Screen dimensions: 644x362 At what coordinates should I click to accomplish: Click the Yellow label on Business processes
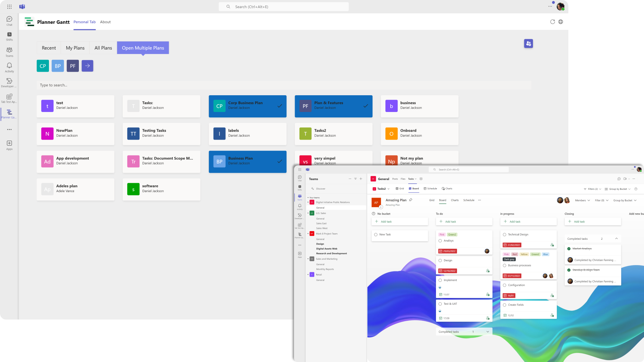pyautogui.click(x=524, y=254)
